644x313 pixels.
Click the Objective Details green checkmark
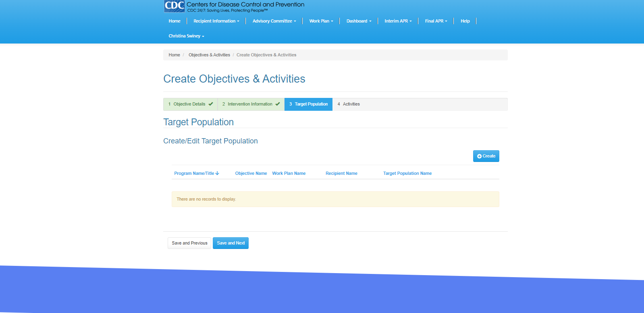[211, 104]
